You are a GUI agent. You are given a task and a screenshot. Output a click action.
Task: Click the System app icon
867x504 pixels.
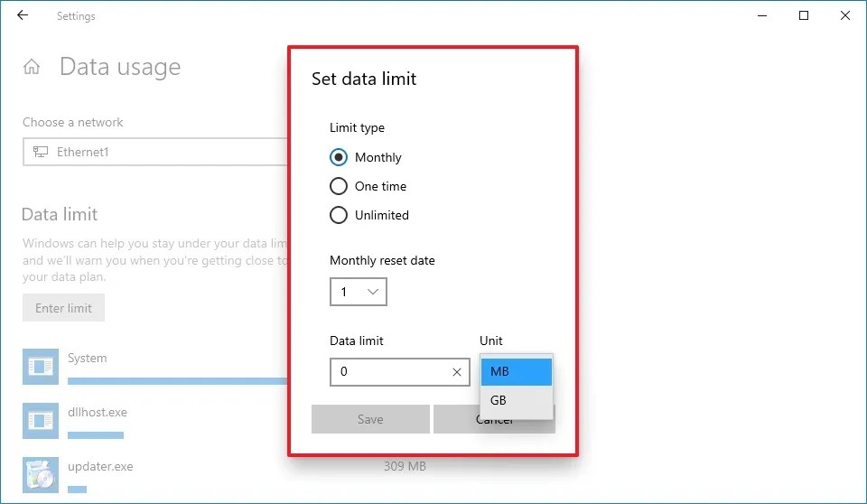coord(41,366)
